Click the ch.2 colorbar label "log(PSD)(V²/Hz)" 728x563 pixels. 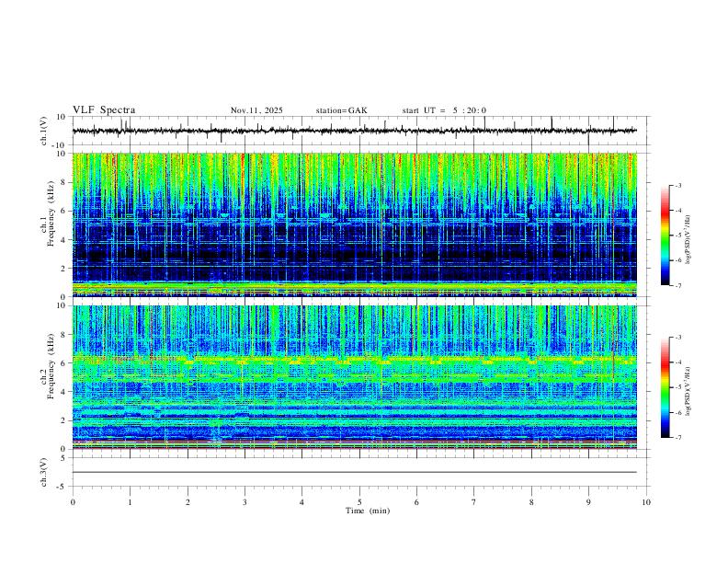(688, 391)
